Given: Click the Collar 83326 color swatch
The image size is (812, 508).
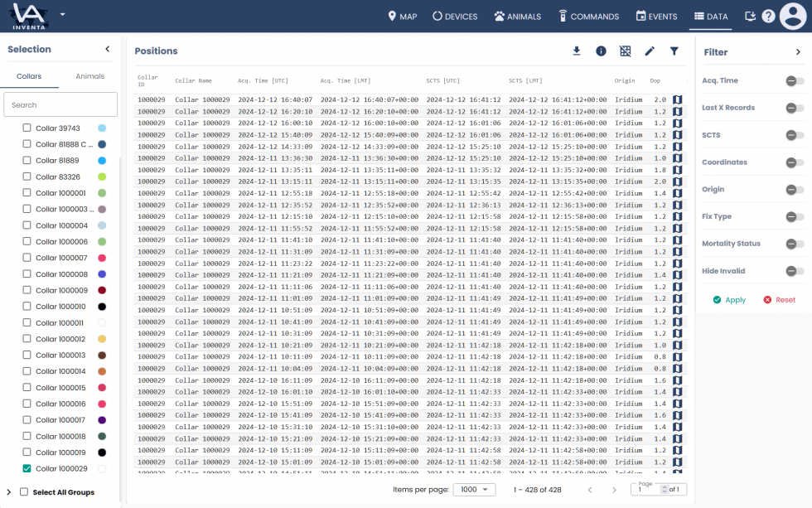Looking at the screenshot, I should [x=102, y=177].
